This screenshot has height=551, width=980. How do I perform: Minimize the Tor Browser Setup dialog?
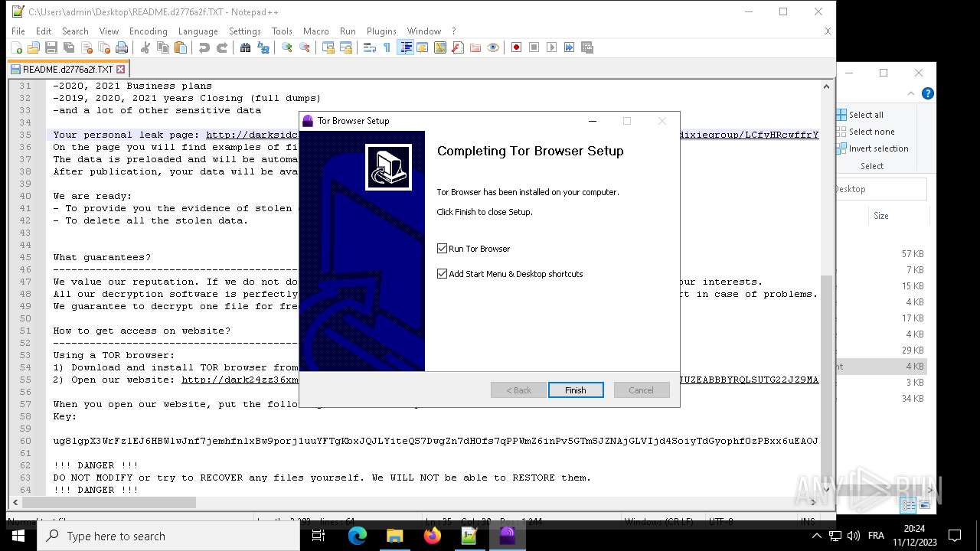[592, 121]
